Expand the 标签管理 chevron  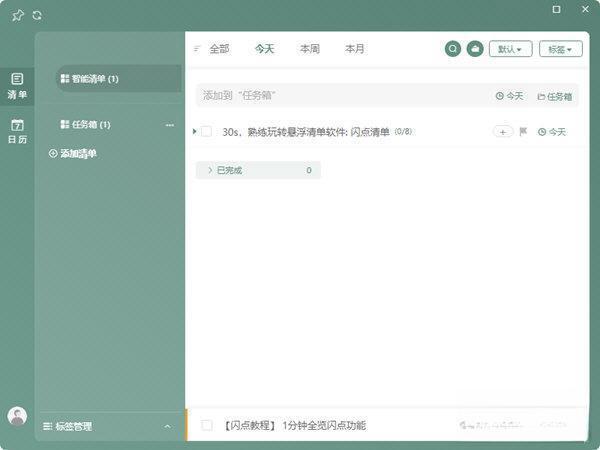[x=167, y=426]
